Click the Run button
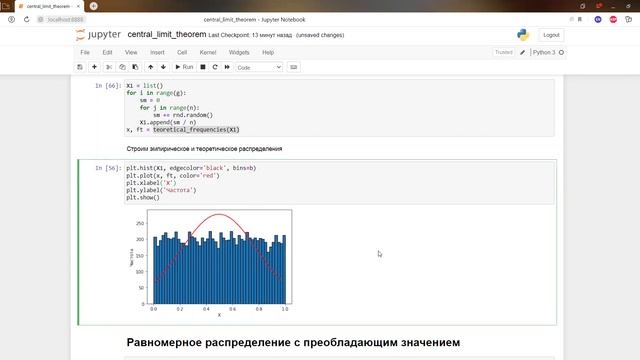This screenshot has height=360, width=640. coord(184,67)
